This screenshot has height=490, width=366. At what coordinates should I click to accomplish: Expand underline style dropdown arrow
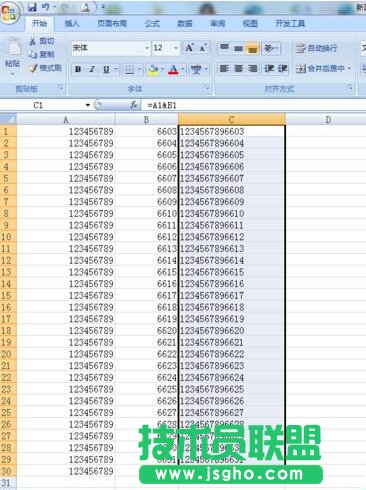116,69
